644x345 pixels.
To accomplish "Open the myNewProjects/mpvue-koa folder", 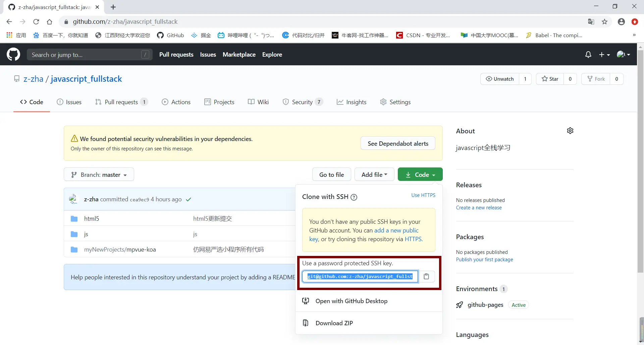I will [x=120, y=250].
